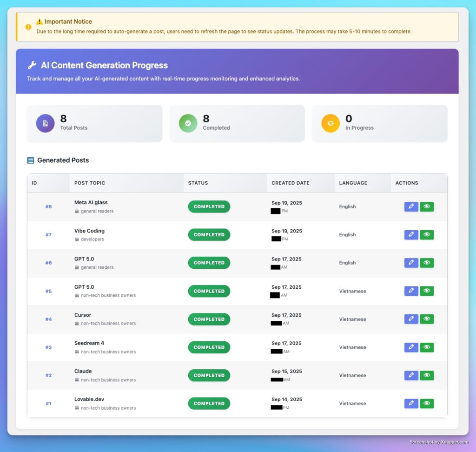Click the Status column header
The height and width of the screenshot is (452, 476).
(x=198, y=183)
